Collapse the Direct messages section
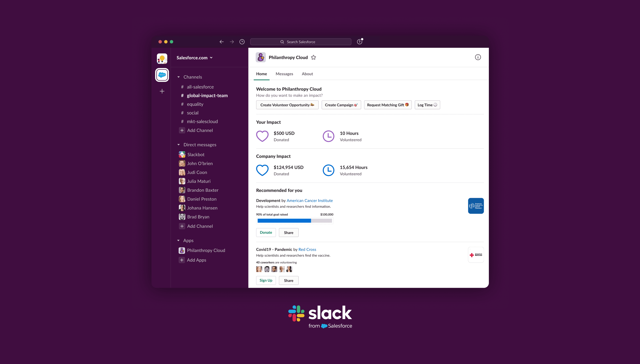Screen dimensions: 640x364 [x=178, y=144]
